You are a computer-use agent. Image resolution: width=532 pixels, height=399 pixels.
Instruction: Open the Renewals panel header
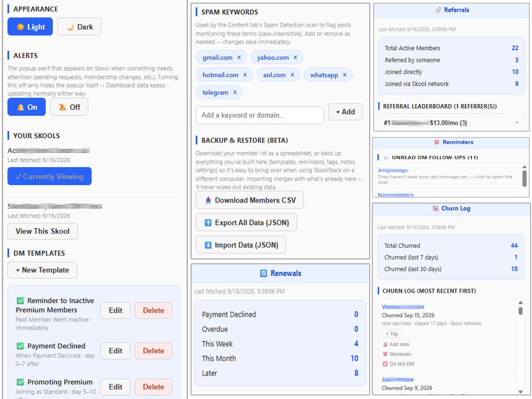[281, 274]
